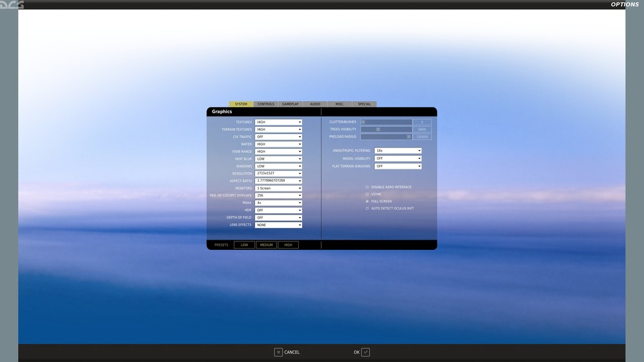644x362 pixels.
Task: Click the checkmark icon beside OK
Action: coord(366,352)
